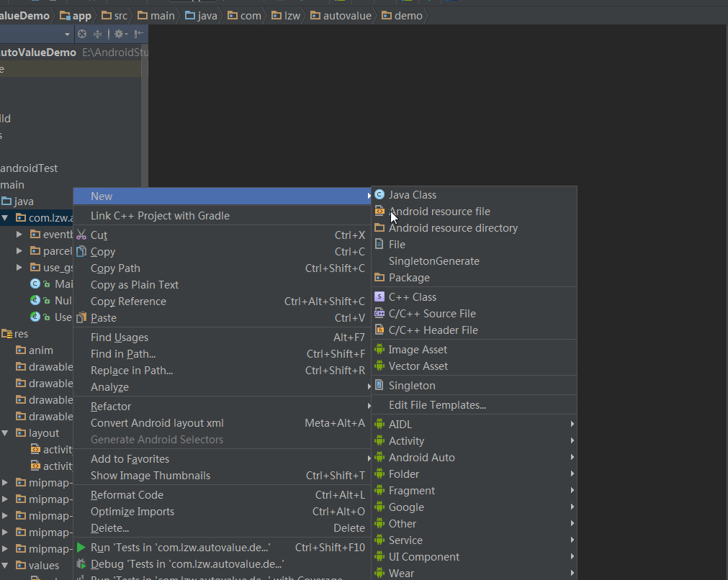
Task: Expand the Google submenu
Action: (x=474, y=507)
